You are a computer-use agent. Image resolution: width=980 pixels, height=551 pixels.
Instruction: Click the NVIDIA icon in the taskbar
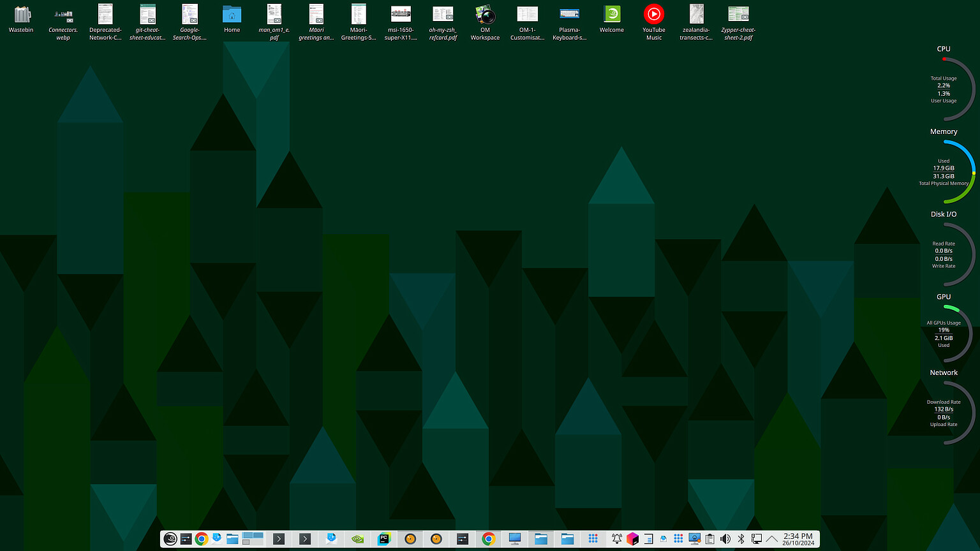pyautogui.click(x=357, y=539)
